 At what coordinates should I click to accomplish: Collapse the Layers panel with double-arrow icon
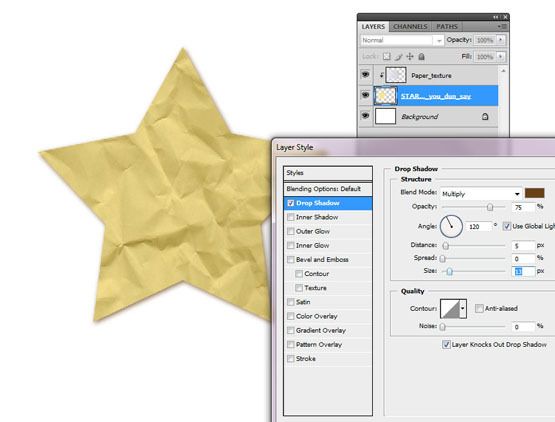click(496, 17)
